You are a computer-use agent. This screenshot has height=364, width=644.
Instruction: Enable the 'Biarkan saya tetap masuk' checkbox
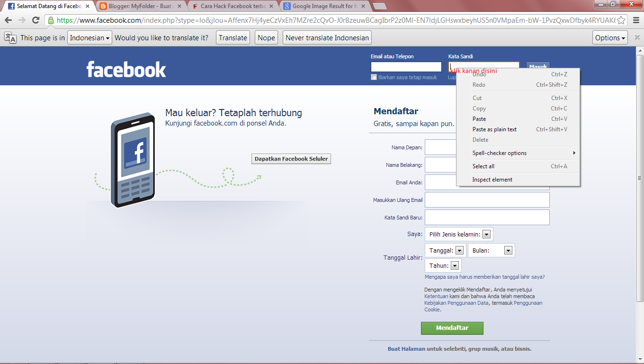pyautogui.click(x=374, y=77)
